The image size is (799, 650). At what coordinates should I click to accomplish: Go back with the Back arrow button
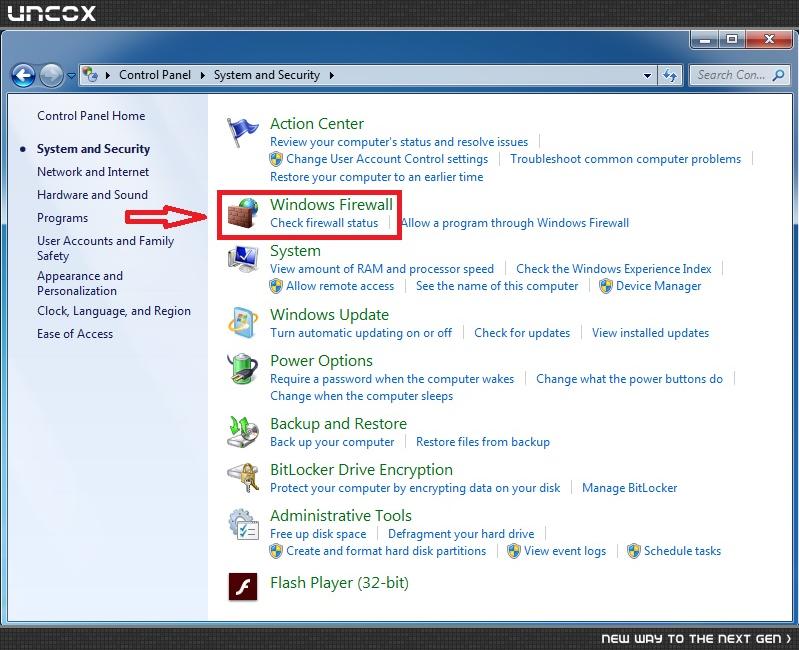[23, 76]
